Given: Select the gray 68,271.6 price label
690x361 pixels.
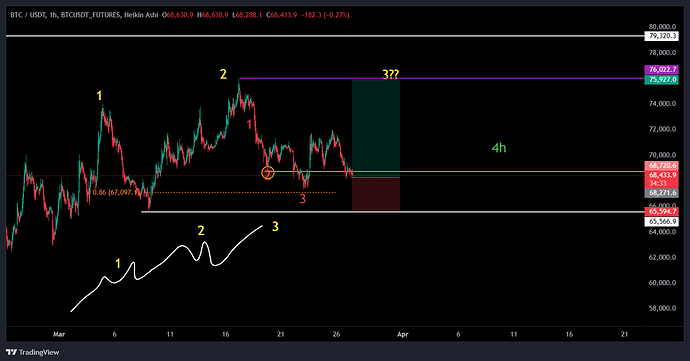Looking at the screenshot, I should (x=661, y=193).
